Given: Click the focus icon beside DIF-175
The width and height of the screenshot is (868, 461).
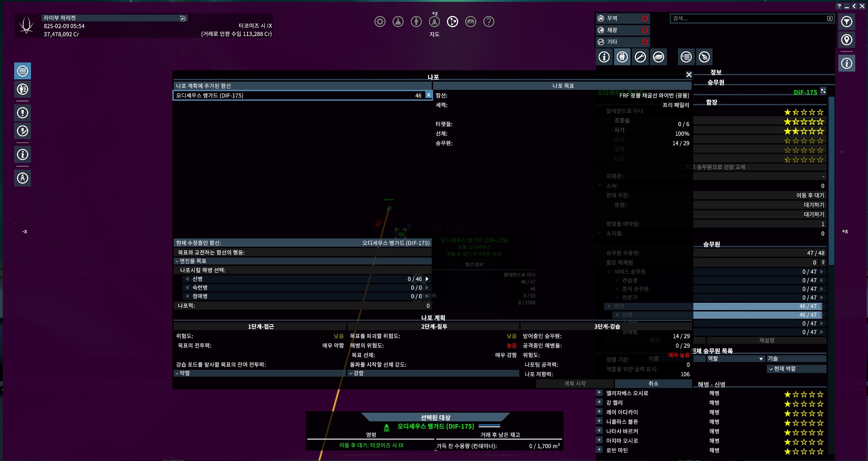Looking at the screenshot, I should 823,91.
